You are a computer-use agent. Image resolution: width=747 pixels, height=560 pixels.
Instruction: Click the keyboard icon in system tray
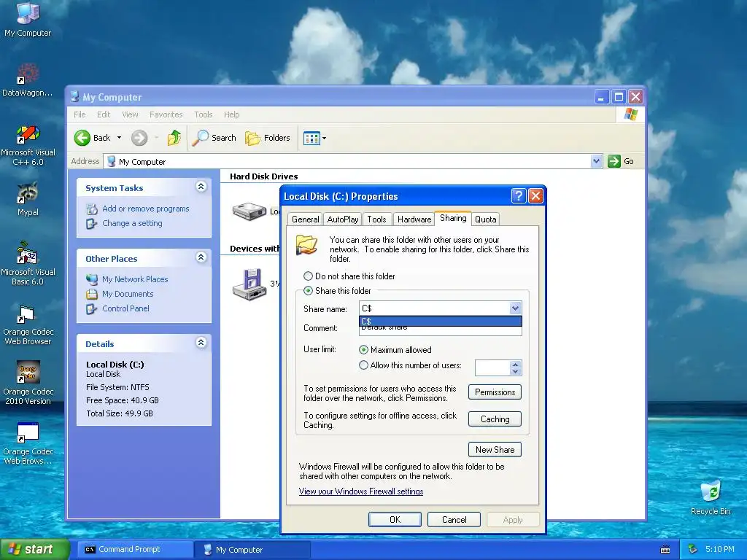point(665,550)
